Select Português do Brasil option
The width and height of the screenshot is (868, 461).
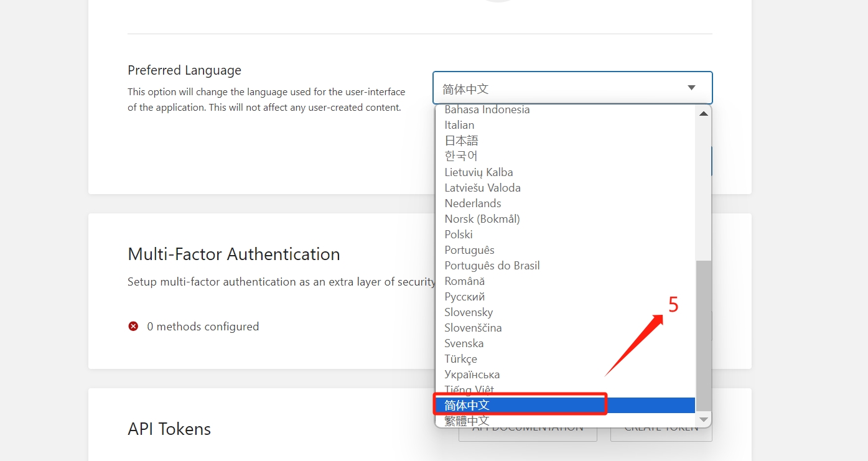pos(565,265)
